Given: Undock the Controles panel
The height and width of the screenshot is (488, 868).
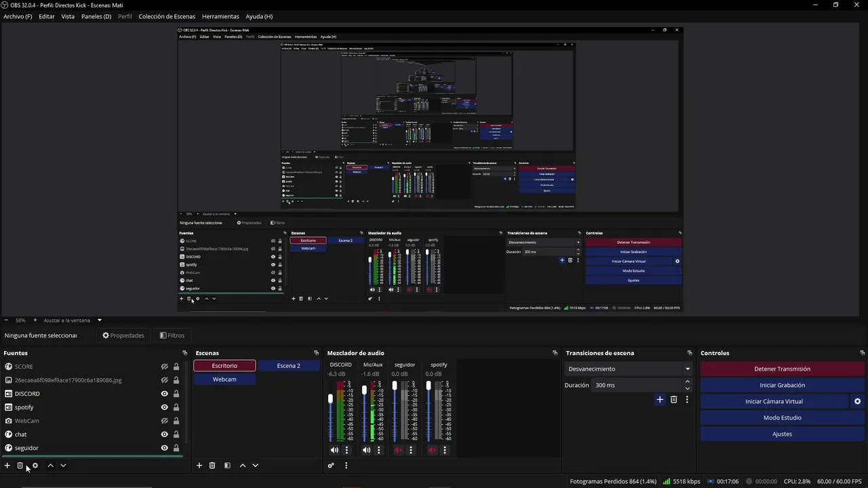Looking at the screenshot, I should (x=863, y=353).
